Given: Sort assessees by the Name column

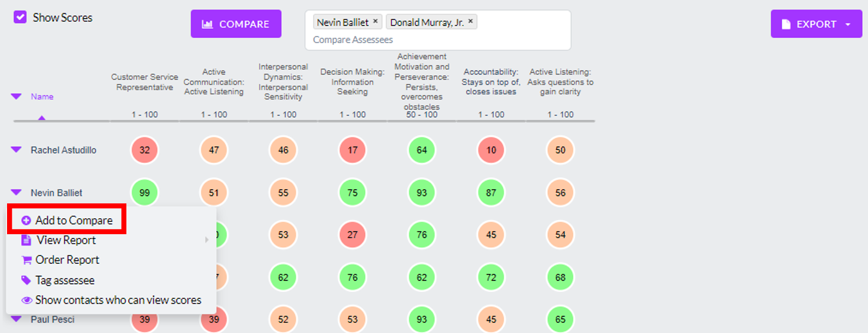Looking at the screenshot, I should click(42, 97).
